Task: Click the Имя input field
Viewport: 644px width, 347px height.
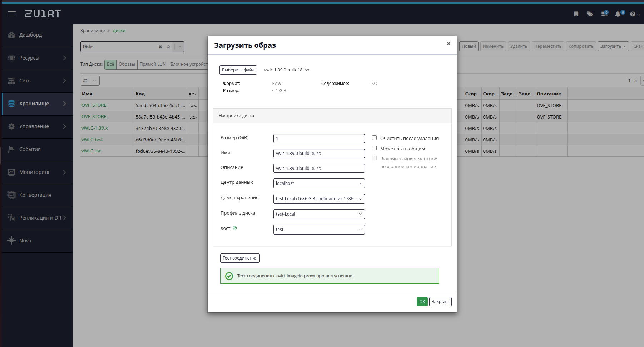Action: point(319,154)
